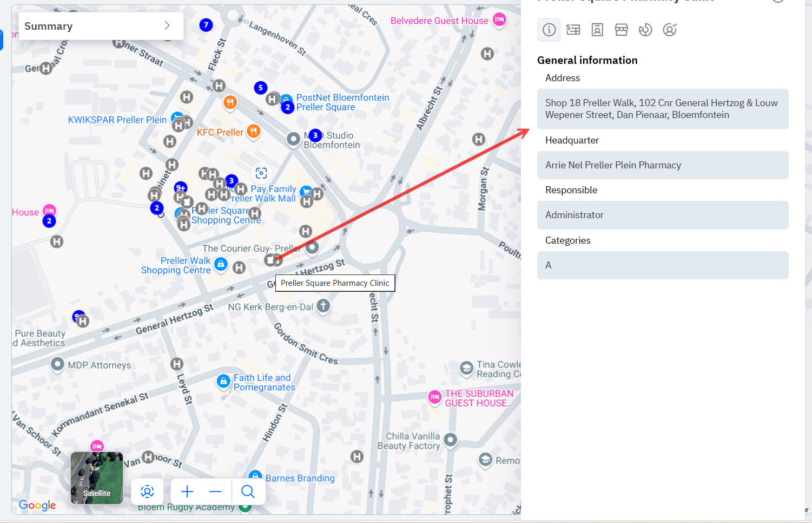Click the Belvedere Guest House label

click(x=439, y=21)
